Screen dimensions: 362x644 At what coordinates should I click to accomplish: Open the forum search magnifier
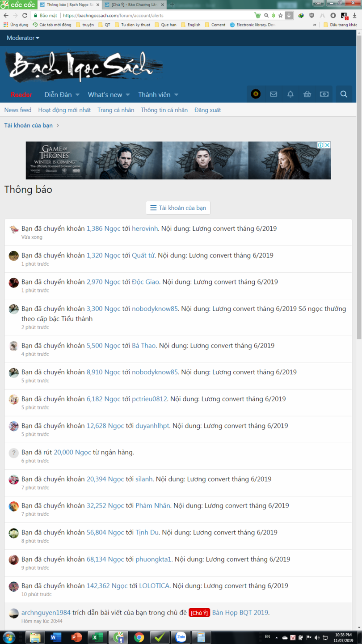coord(344,94)
